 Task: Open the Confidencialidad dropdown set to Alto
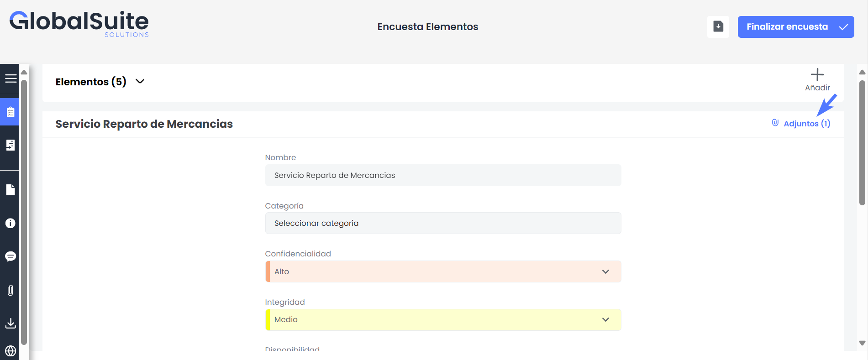443,271
